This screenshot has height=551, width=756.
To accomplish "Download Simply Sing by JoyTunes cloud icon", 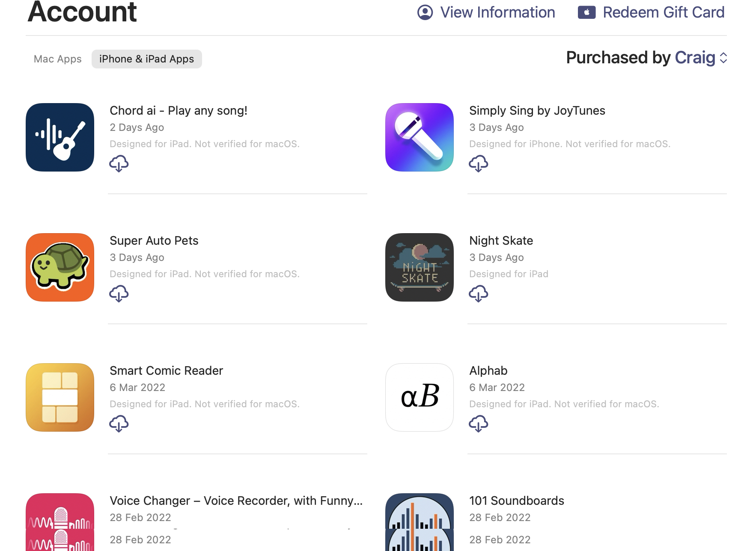I will pos(479,163).
